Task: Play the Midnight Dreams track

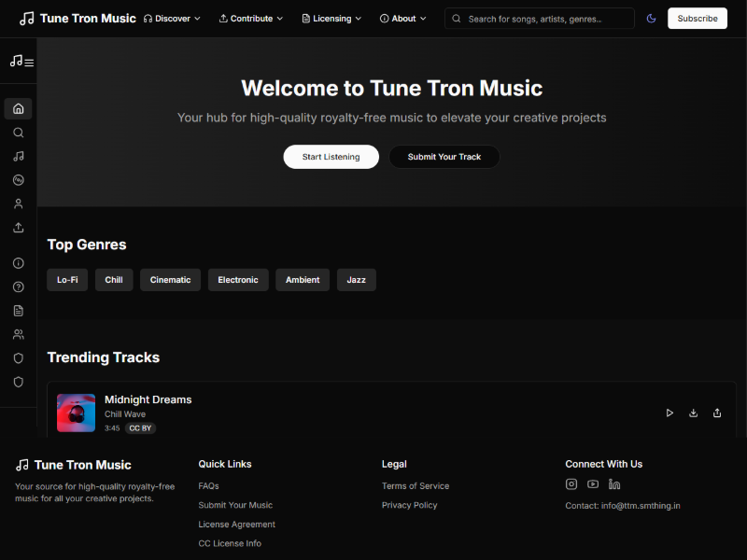Action: coord(669,413)
